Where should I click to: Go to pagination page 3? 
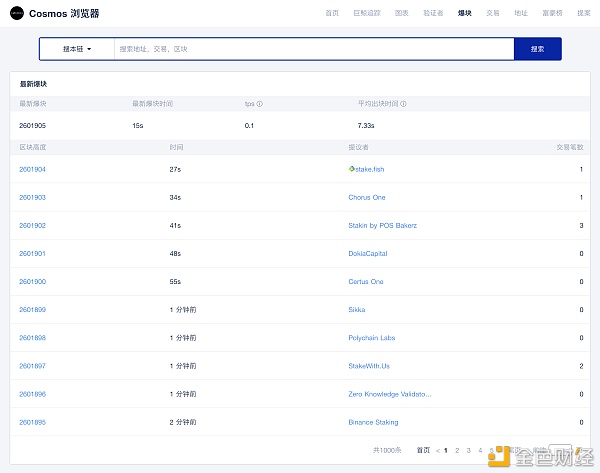[469, 451]
